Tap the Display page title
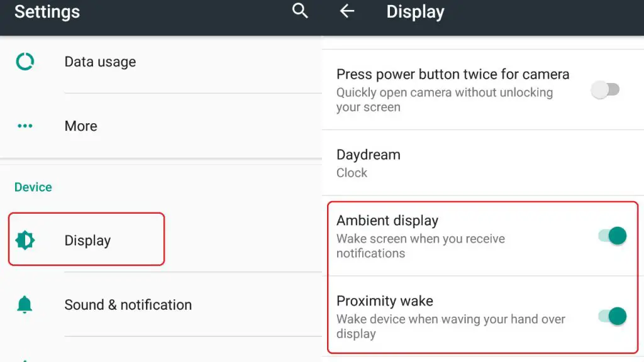The height and width of the screenshot is (362, 644). (x=415, y=12)
